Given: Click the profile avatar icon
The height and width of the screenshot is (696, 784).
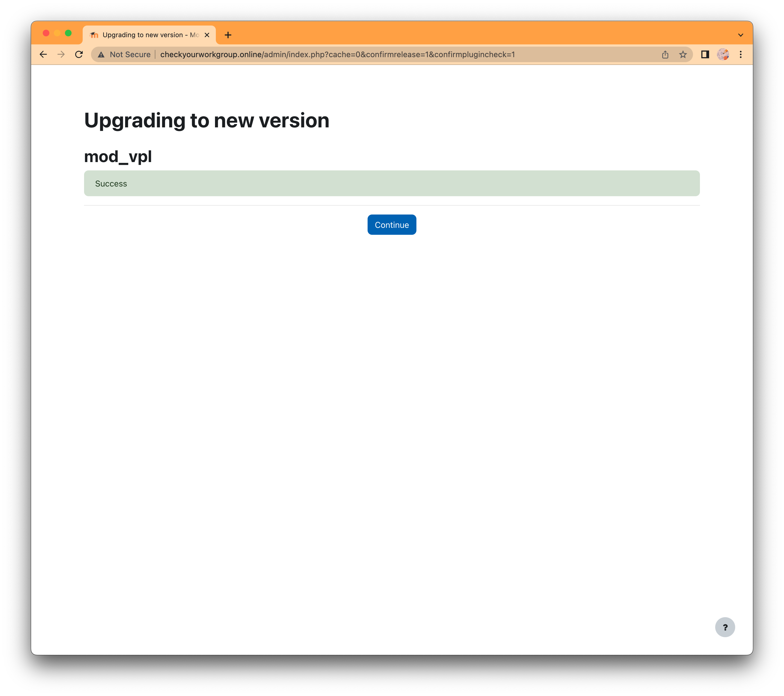Looking at the screenshot, I should coord(724,54).
